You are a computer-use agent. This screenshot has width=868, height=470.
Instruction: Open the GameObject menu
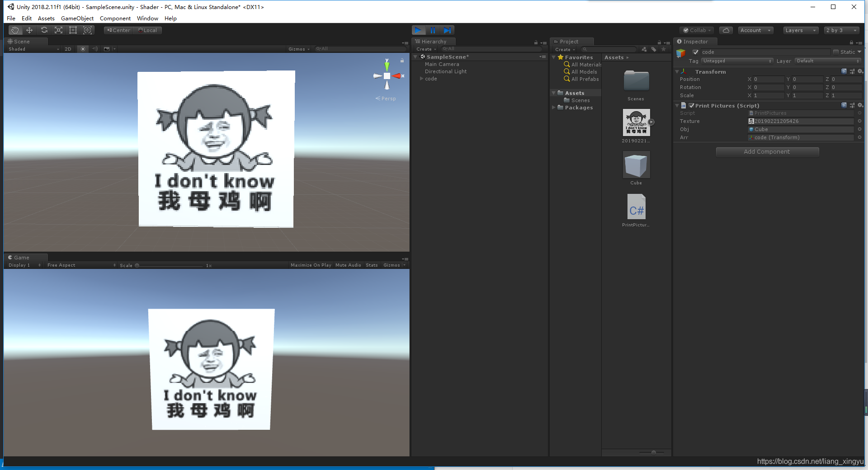(77, 19)
